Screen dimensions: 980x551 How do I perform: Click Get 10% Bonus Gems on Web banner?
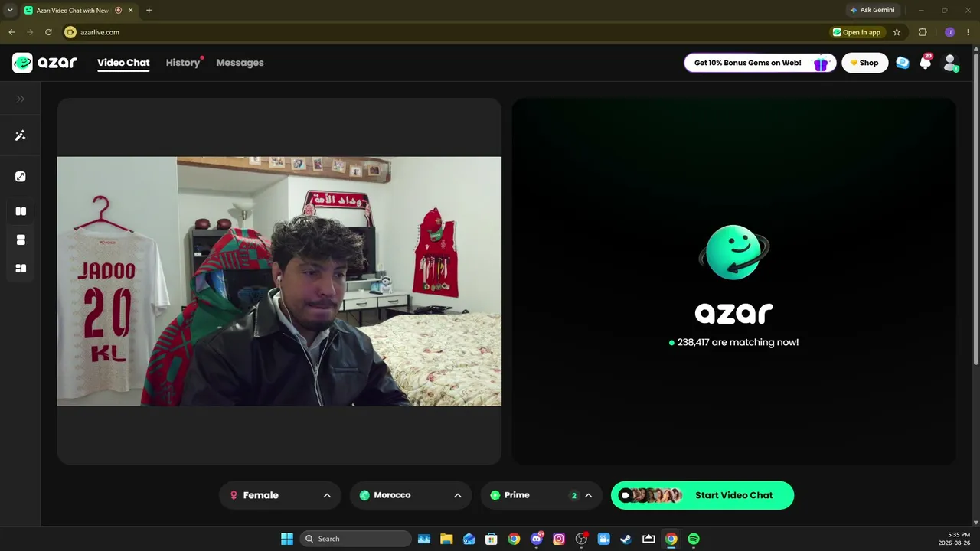pos(759,63)
